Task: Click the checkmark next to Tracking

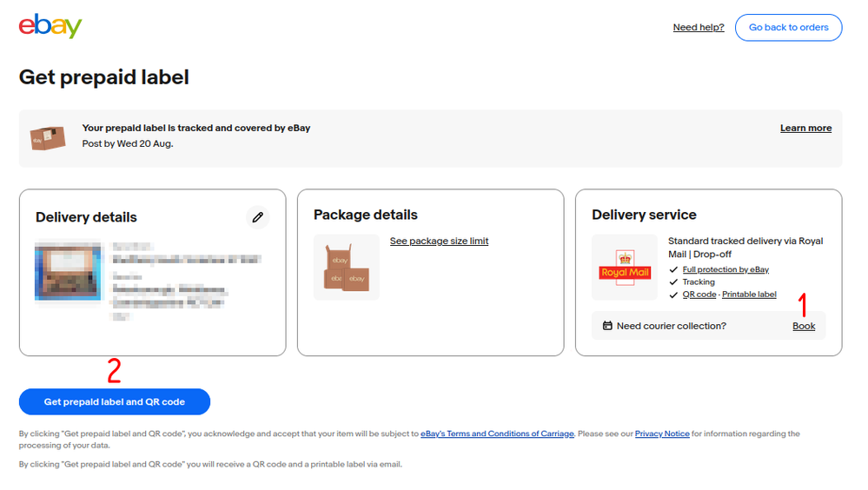Action: [x=673, y=282]
